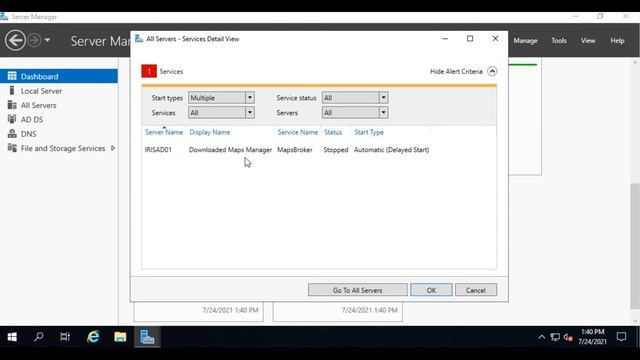The width and height of the screenshot is (640, 360).
Task: Click the AD DS icon in the sidebar
Action: (x=12, y=119)
